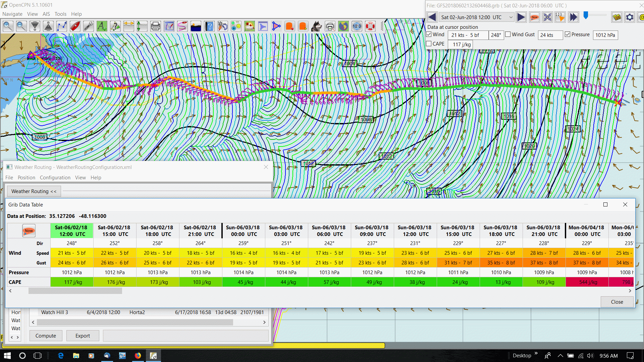
Task: Click the Now button in the GRIB panel
Action: tap(534, 17)
